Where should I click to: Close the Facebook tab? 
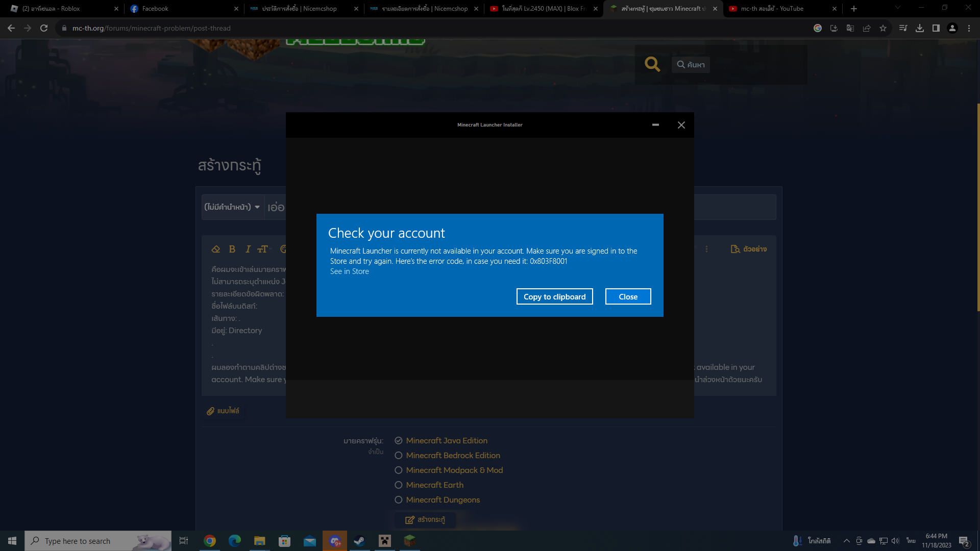236,9
